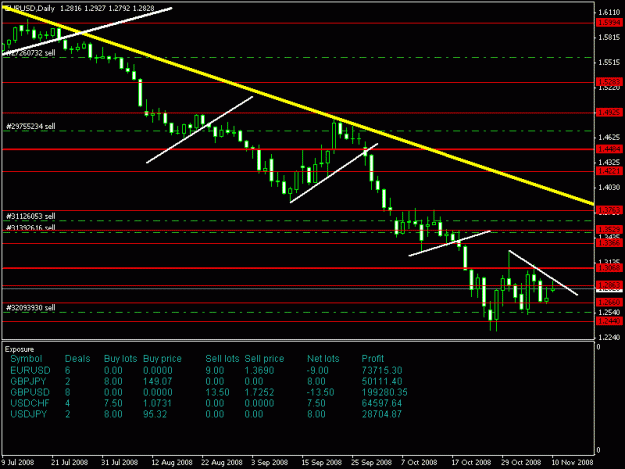Click the Profit column header

(x=373, y=359)
